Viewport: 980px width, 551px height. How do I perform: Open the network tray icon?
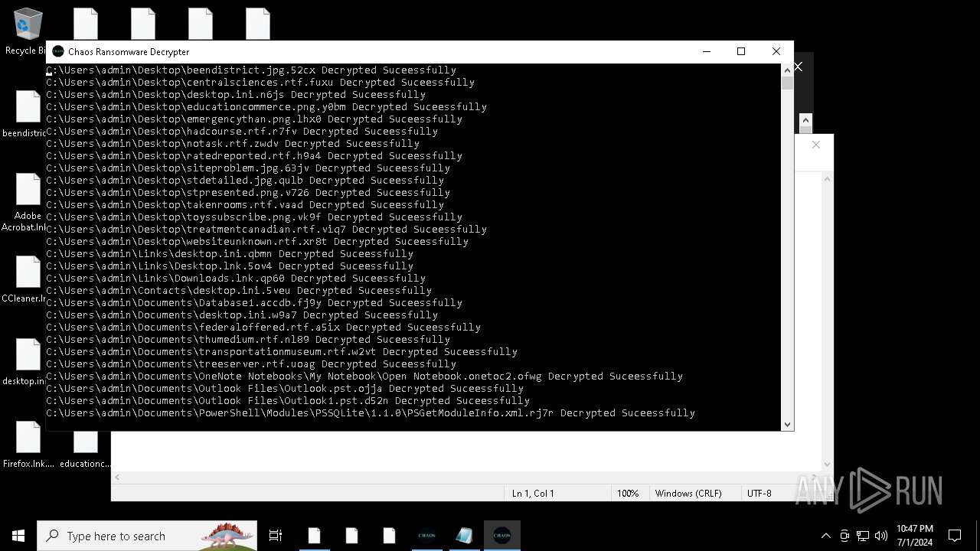863,536
